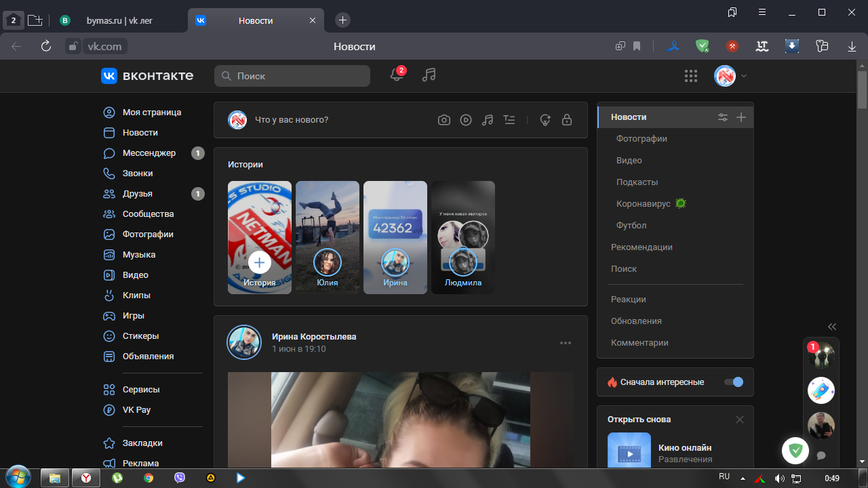This screenshot has width=868, height=488.
Task: Open the VK services grid icon
Action: tap(691, 76)
